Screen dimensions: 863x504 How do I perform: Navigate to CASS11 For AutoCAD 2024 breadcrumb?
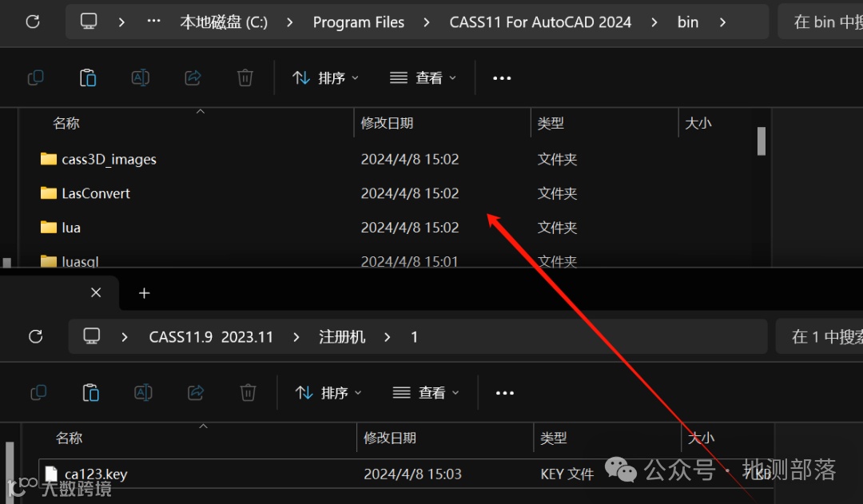click(x=540, y=22)
